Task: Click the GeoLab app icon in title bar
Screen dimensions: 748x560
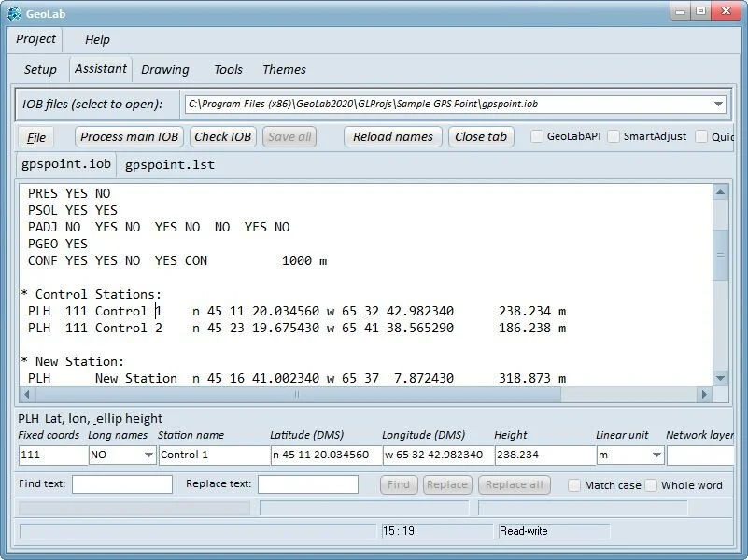Action: pos(14,13)
